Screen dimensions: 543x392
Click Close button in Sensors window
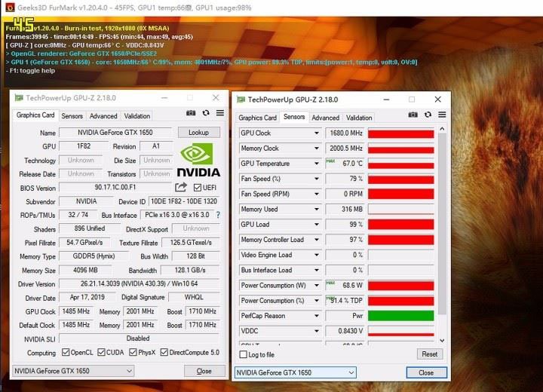426,372
